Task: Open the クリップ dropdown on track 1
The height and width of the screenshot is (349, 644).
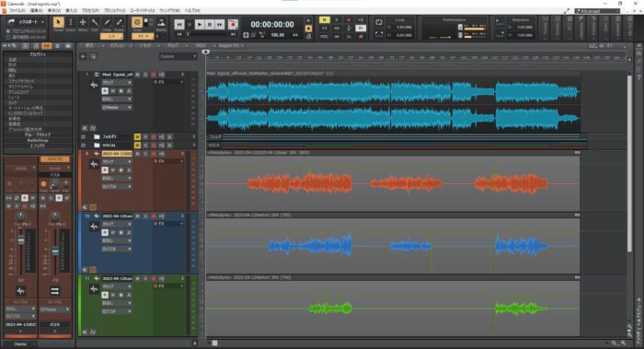Action: pyautogui.click(x=117, y=83)
